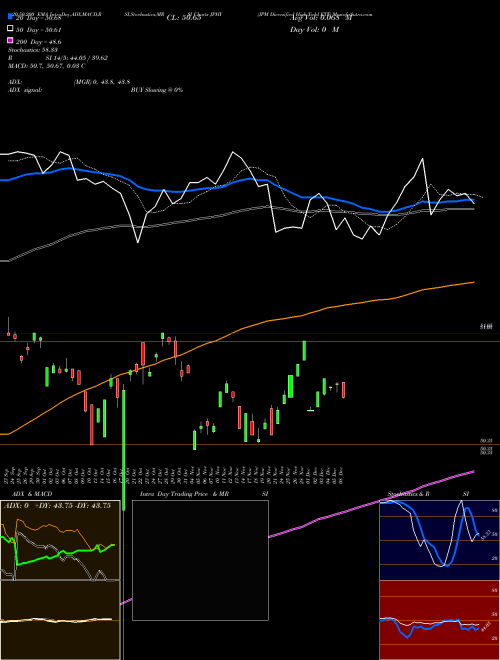Viewport: 500px width, 660px height.
Task: Click the 'Intra Day Trading Price & MR' panel title
Action: click(184, 494)
